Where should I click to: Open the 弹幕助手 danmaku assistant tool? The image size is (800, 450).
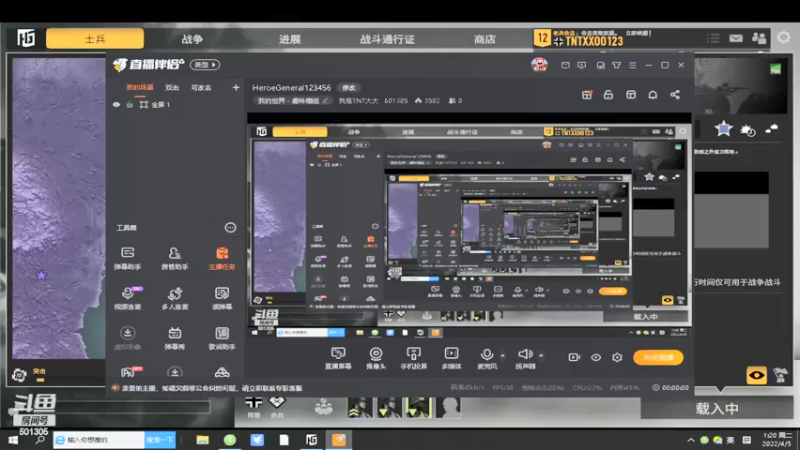(x=128, y=258)
